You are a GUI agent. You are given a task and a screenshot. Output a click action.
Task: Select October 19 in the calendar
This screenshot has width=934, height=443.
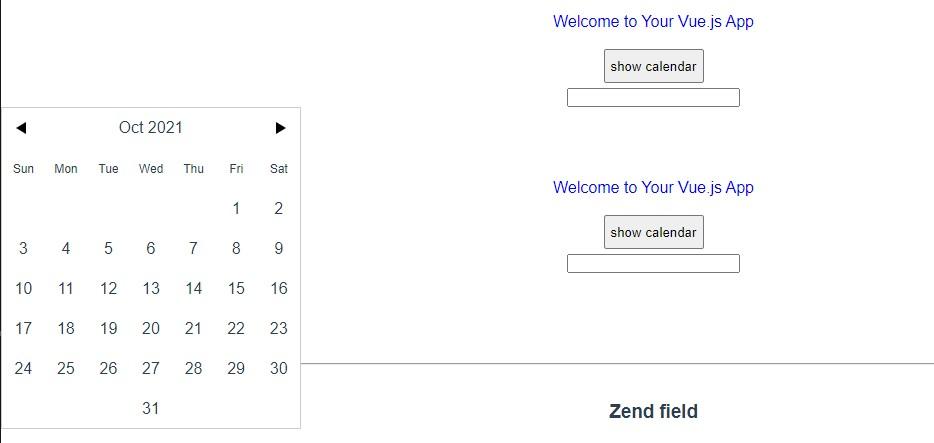(108, 329)
